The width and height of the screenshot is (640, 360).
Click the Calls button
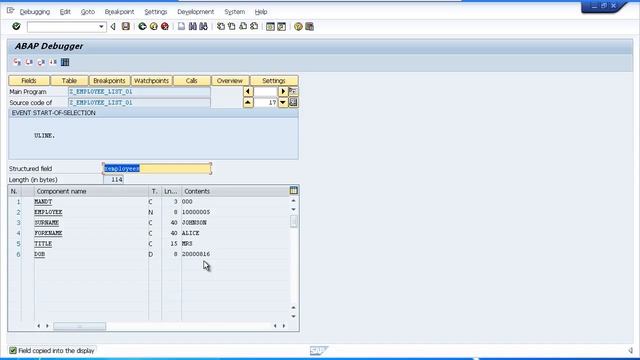[x=192, y=80]
